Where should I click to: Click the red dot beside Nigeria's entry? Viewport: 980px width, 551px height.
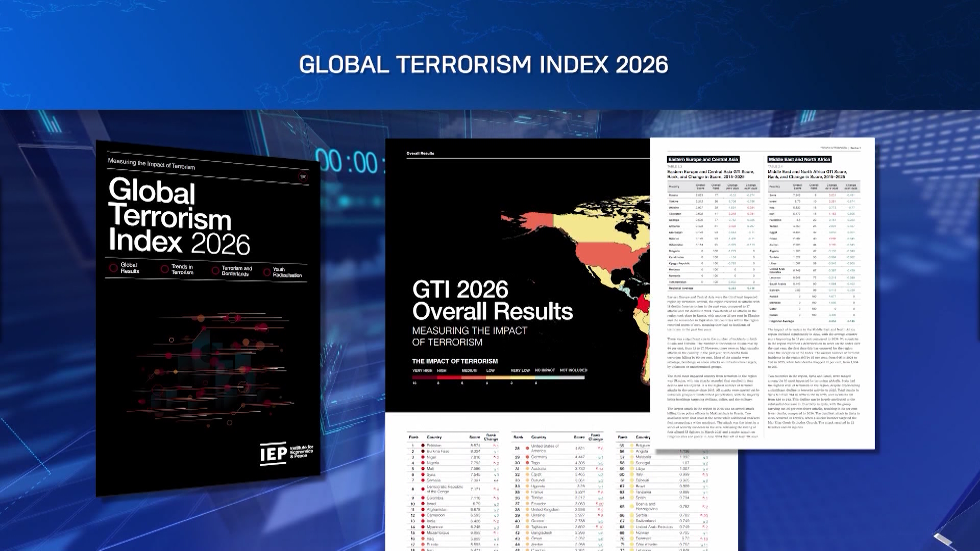tap(423, 463)
